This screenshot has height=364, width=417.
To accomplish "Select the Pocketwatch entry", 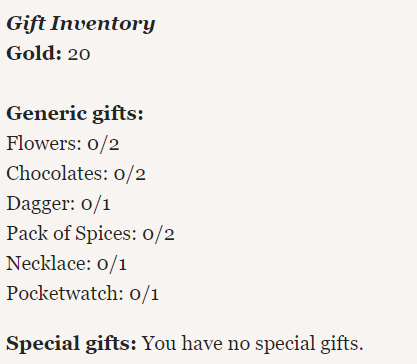I will tap(82, 294).
